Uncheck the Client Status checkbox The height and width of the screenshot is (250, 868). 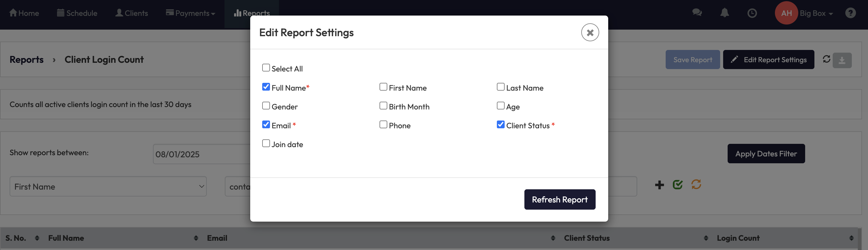coord(500,125)
